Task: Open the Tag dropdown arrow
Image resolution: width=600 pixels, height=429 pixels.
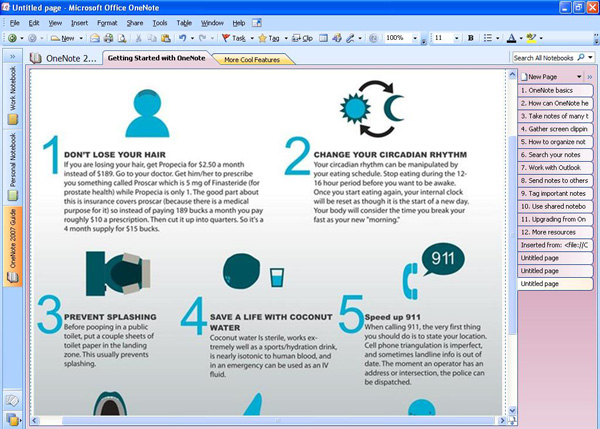Action: pos(286,38)
